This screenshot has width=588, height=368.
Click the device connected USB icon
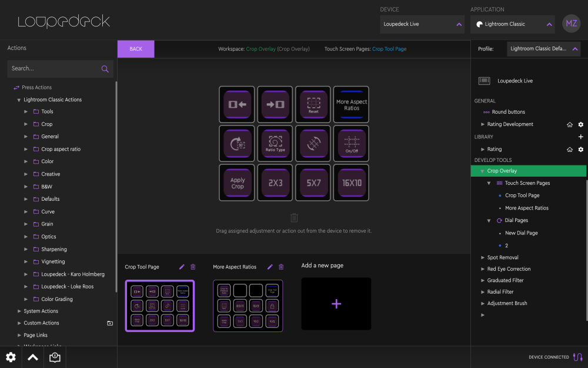[578, 357]
